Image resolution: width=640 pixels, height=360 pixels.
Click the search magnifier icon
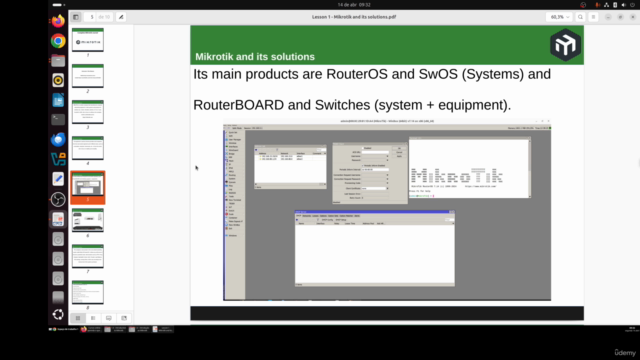(x=580, y=17)
